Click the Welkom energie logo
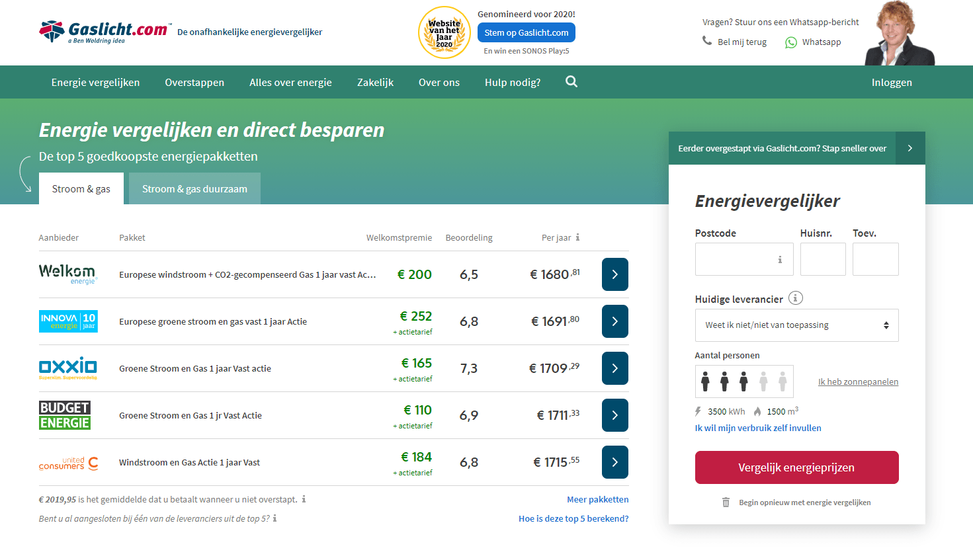973x560 pixels. tap(67, 274)
